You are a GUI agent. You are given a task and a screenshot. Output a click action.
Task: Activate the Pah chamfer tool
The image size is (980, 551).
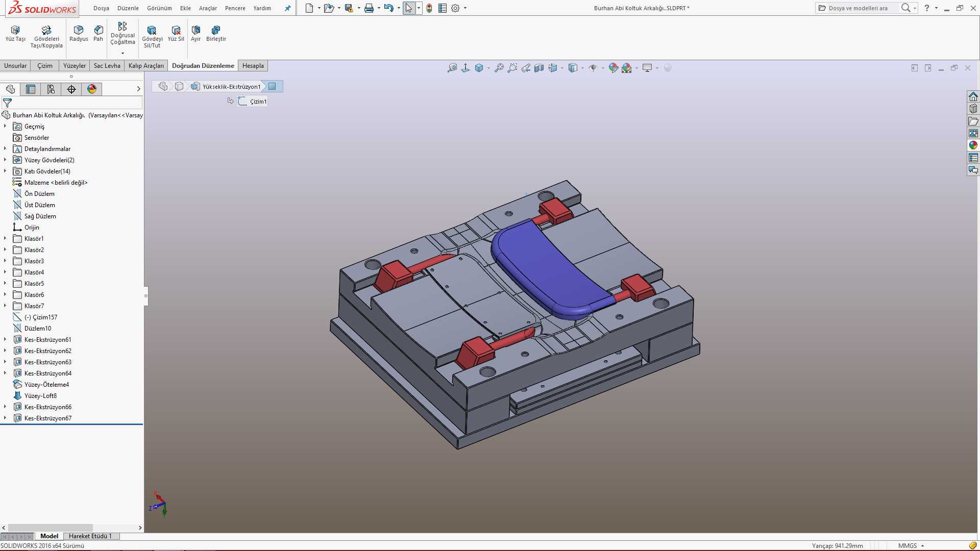point(99,34)
